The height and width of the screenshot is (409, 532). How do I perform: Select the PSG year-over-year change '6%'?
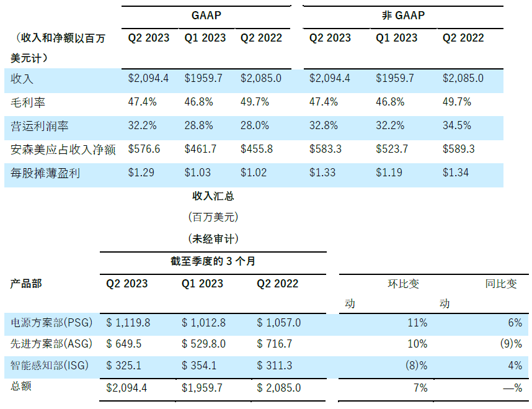[515, 323]
